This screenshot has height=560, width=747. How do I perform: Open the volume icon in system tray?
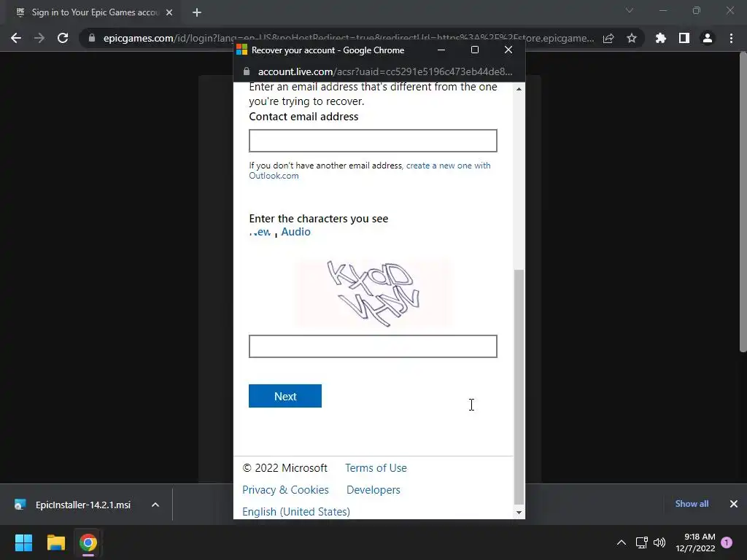659,542
